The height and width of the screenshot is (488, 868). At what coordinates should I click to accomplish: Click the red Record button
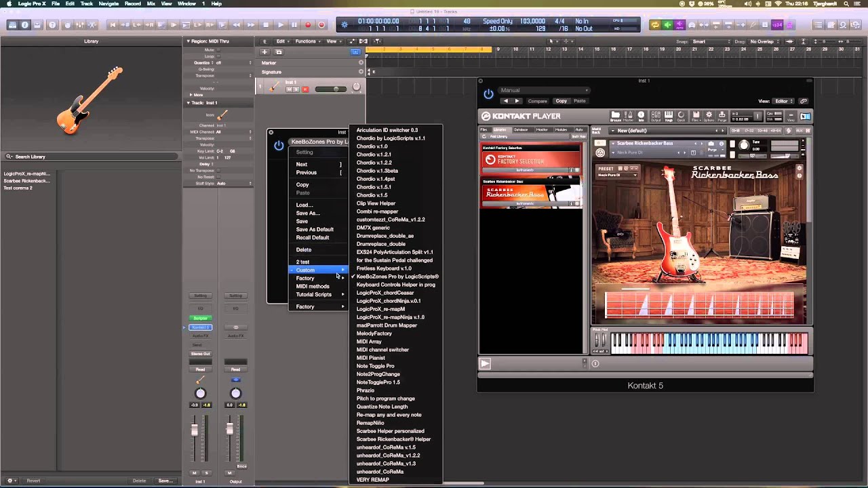308,25
